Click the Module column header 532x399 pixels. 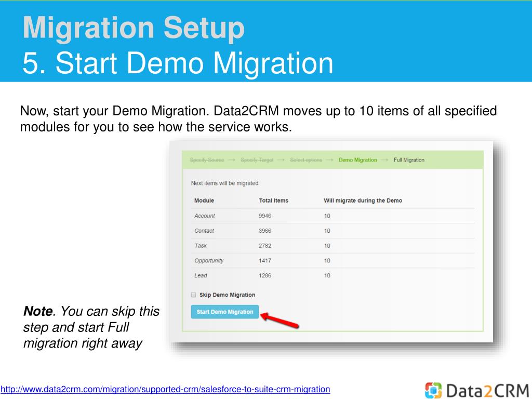tap(204, 201)
